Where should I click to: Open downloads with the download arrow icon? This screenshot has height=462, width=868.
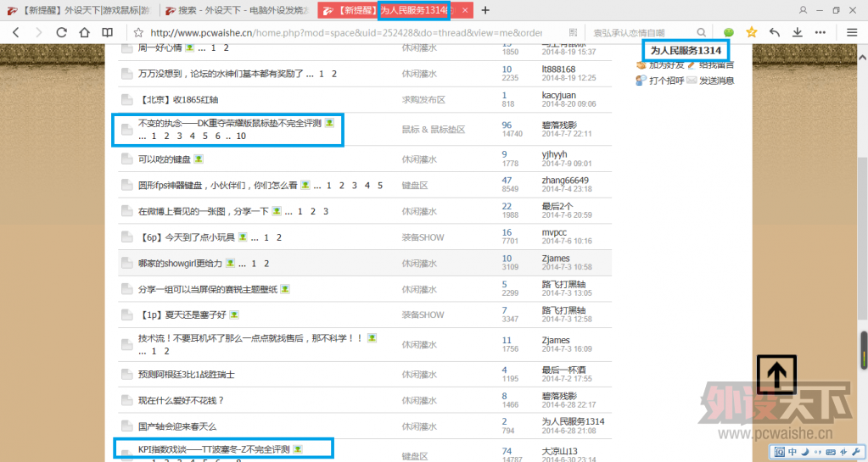[797, 33]
